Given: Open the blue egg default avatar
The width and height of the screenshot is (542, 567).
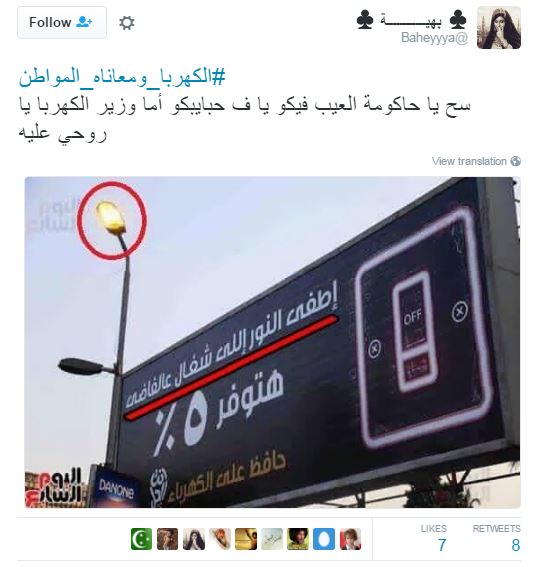Looking at the screenshot, I should tap(324, 539).
